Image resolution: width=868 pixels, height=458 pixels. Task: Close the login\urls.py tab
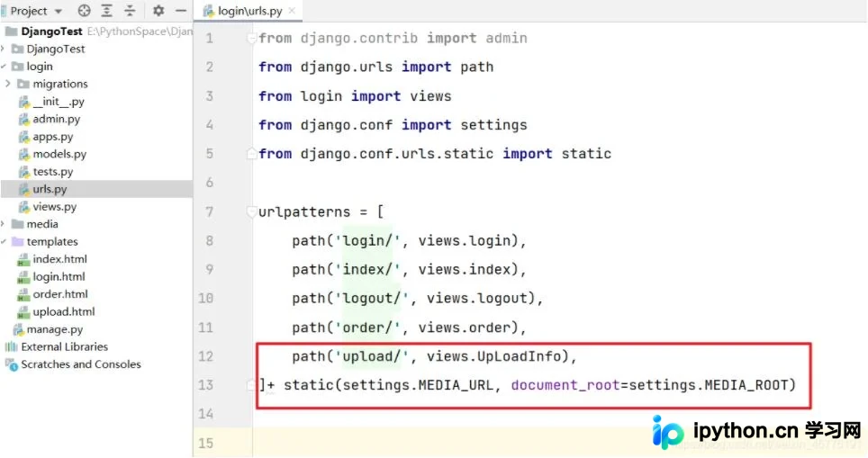coord(292,11)
